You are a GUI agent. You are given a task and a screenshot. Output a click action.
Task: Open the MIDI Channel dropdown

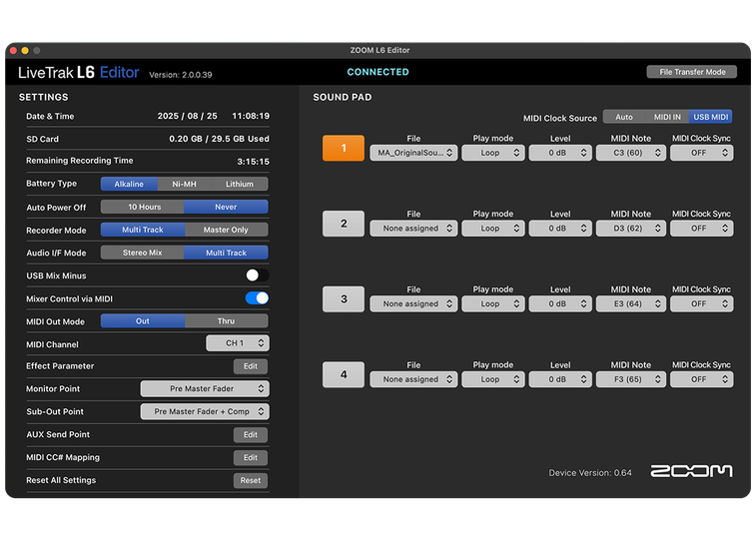click(x=238, y=343)
